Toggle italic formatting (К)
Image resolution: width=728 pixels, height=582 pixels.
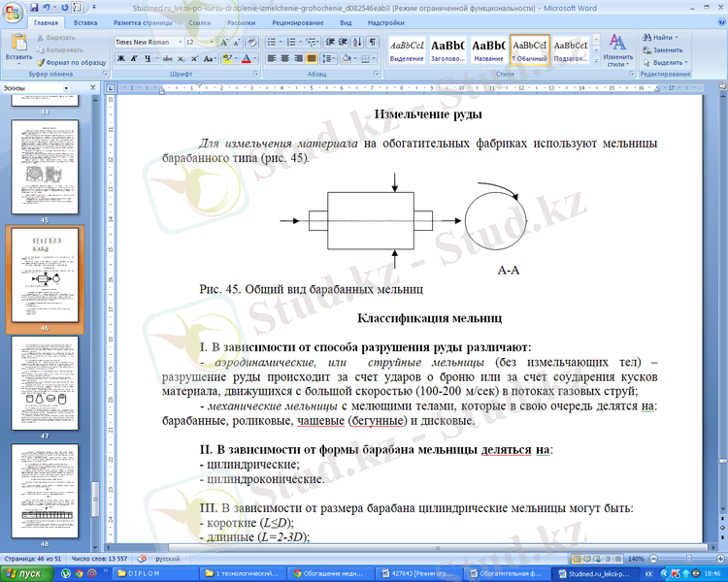click(x=134, y=58)
